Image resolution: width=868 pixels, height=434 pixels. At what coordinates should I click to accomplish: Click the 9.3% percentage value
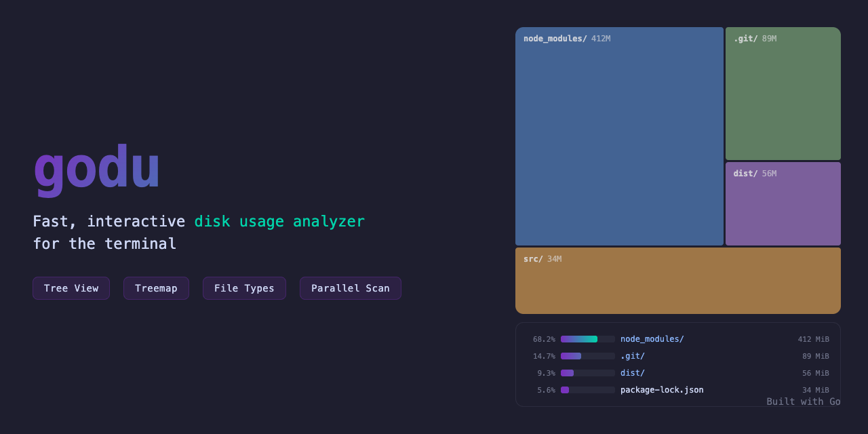point(546,373)
